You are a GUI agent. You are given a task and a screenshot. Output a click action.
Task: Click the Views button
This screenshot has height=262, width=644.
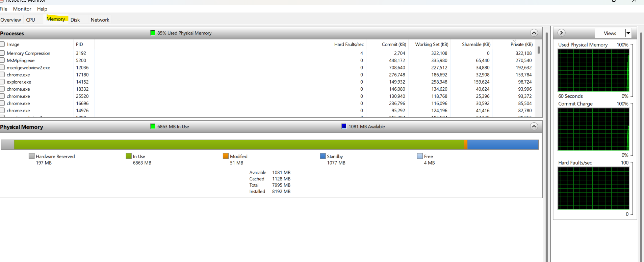point(610,33)
